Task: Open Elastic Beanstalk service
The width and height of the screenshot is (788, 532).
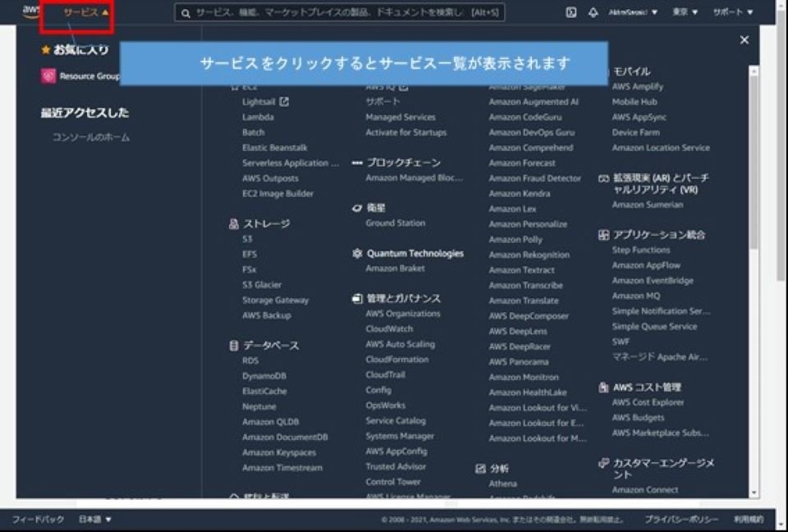Action: point(274,148)
